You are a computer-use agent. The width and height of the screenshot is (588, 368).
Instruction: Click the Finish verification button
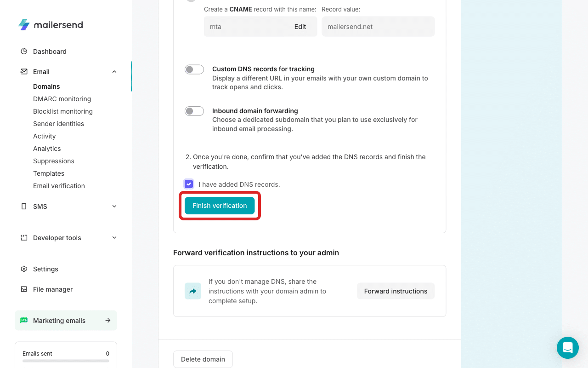pyautogui.click(x=220, y=206)
